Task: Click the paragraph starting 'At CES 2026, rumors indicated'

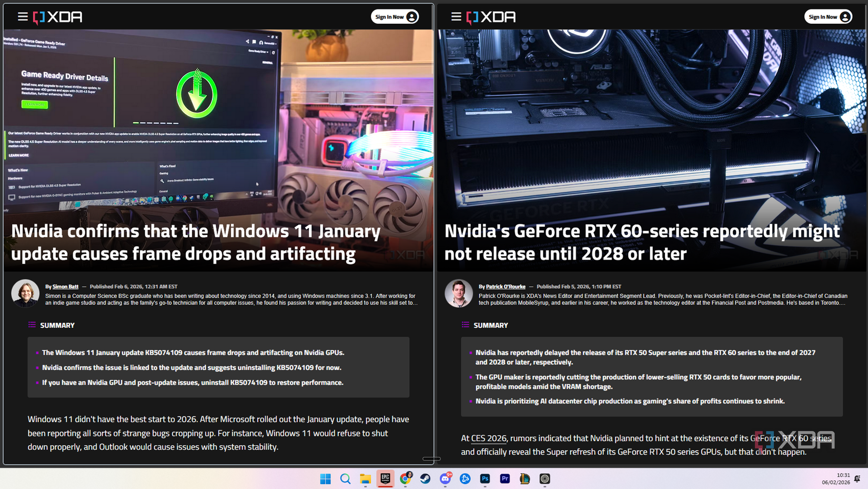Action: click(647, 445)
